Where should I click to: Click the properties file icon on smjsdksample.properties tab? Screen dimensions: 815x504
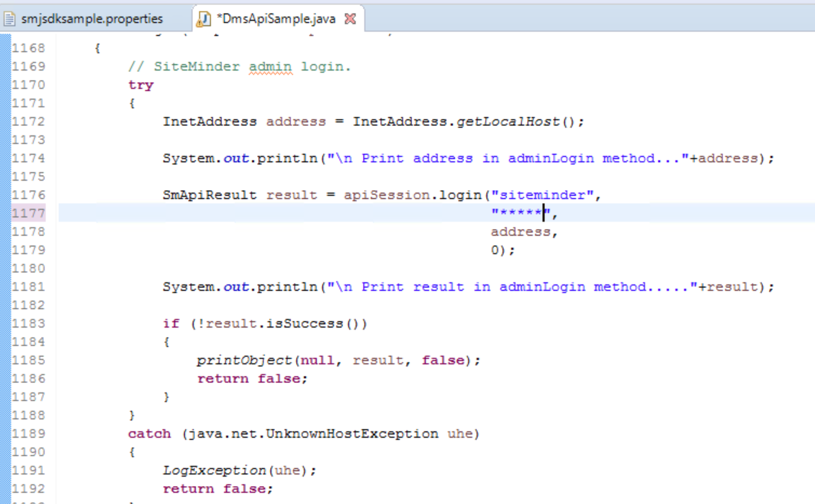click(9, 19)
